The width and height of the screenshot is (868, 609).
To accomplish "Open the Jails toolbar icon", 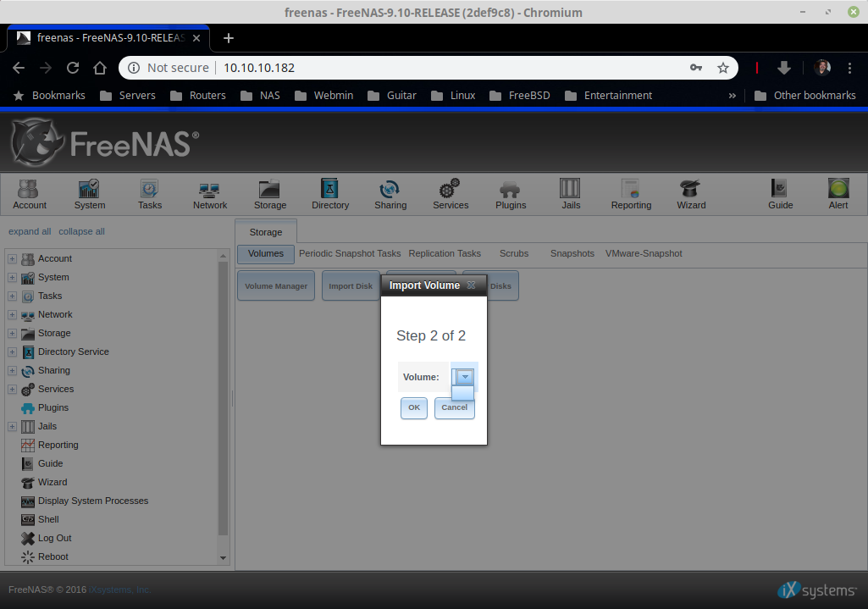I will pyautogui.click(x=571, y=194).
